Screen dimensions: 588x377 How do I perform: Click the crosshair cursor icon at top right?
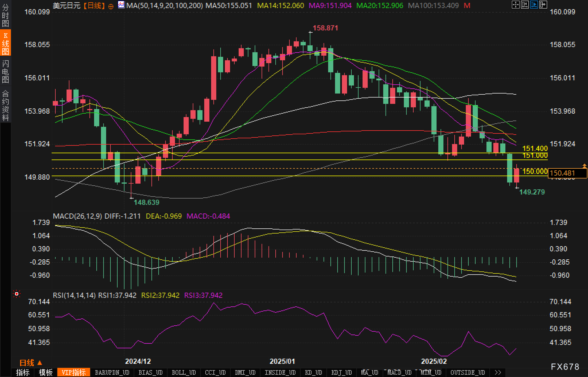[x=515, y=5]
